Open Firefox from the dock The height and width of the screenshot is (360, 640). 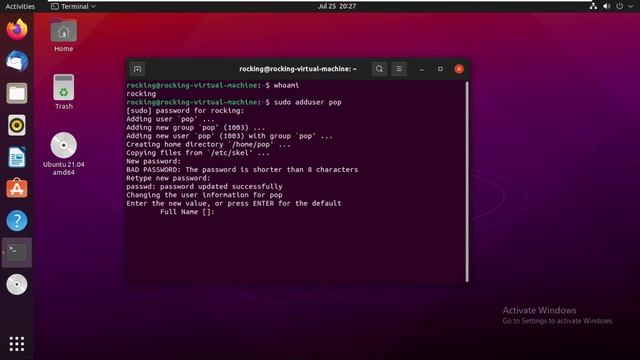[17, 29]
